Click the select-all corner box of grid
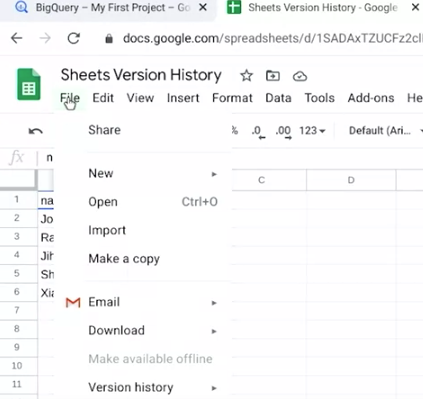This screenshot has width=423, height=399. [x=18, y=179]
